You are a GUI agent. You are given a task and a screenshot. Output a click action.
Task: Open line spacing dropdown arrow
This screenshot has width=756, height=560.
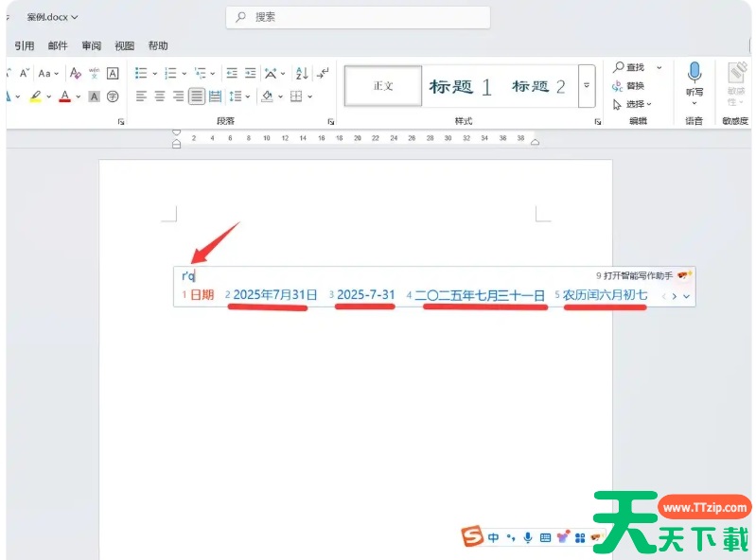pyautogui.click(x=248, y=96)
